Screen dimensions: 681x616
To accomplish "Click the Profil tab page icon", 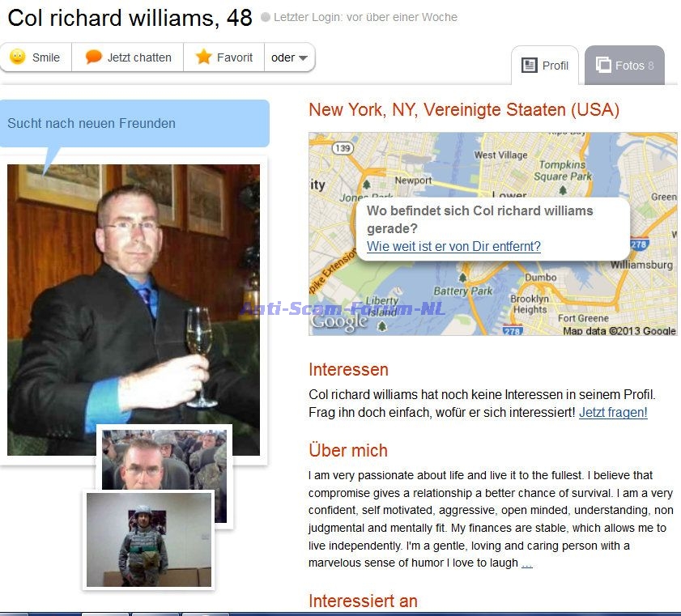I will [x=529, y=66].
